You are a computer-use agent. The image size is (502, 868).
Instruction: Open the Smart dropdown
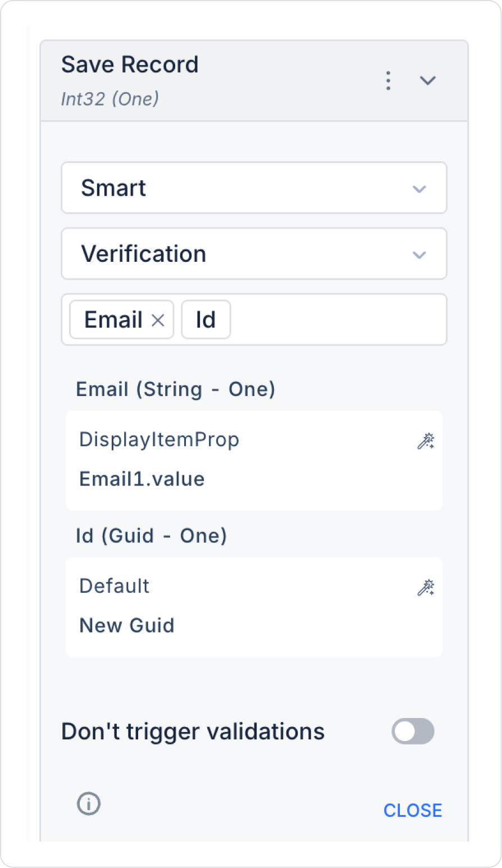(254, 188)
